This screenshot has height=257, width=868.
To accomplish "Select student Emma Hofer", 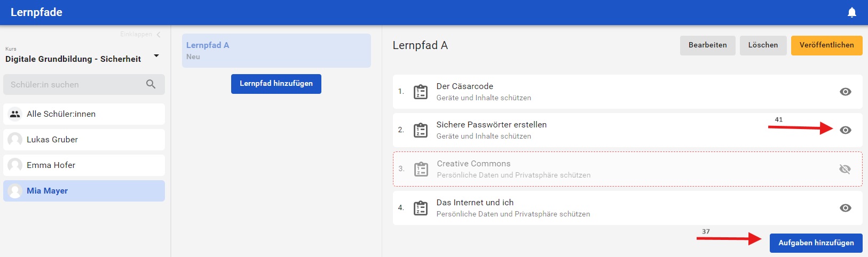I will click(x=84, y=165).
